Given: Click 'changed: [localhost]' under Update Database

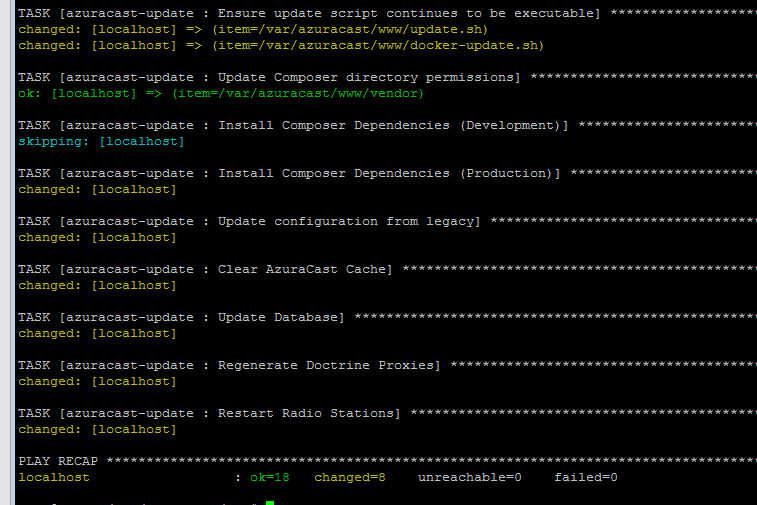Looking at the screenshot, I should [98, 333].
